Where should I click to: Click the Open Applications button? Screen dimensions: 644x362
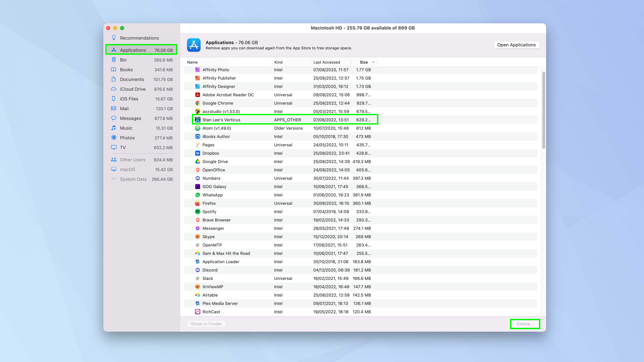516,45
